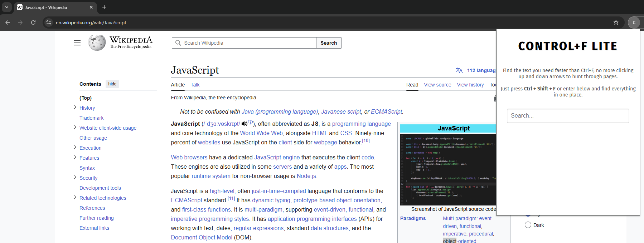Viewport: 644px width, 243px height.
Task: Expand the Features section in contents
Action: 75,157
